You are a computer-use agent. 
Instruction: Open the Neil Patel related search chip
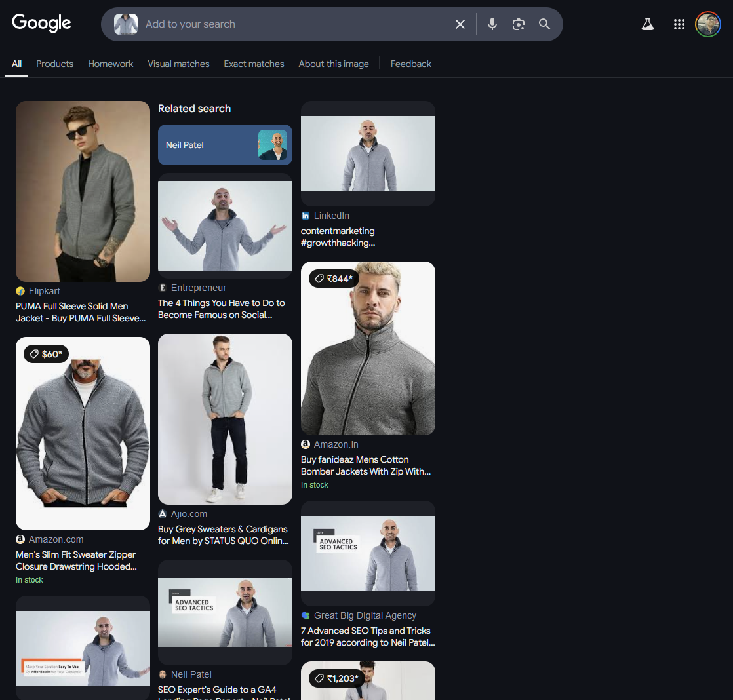point(225,145)
